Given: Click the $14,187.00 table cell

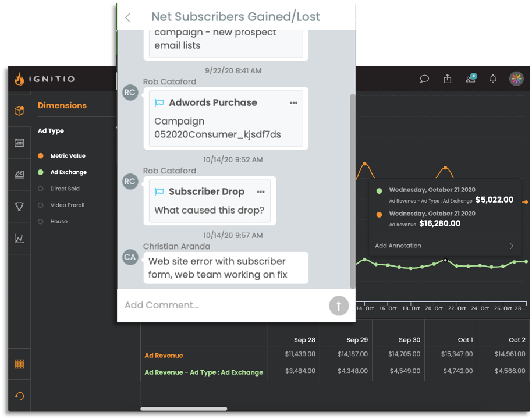Looking at the screenshot, I should pyautogui.click(x=353, y=354).
